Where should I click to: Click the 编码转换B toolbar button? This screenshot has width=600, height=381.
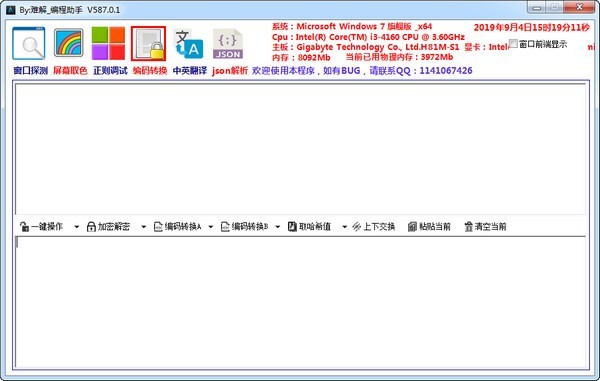pos(244,227)
